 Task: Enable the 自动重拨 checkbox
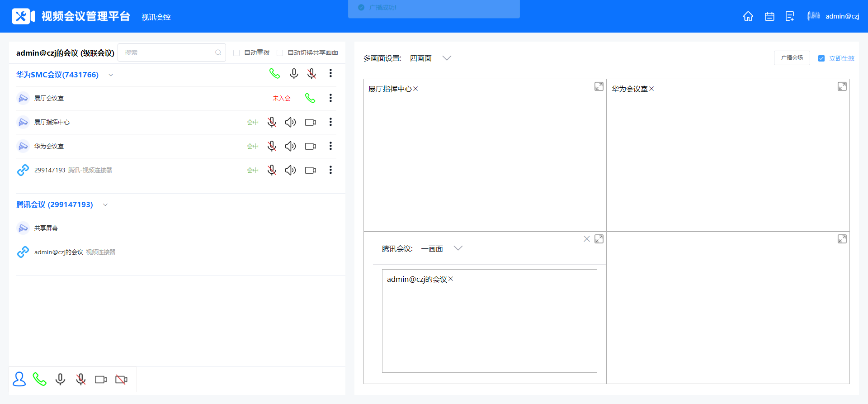point(236,53)
